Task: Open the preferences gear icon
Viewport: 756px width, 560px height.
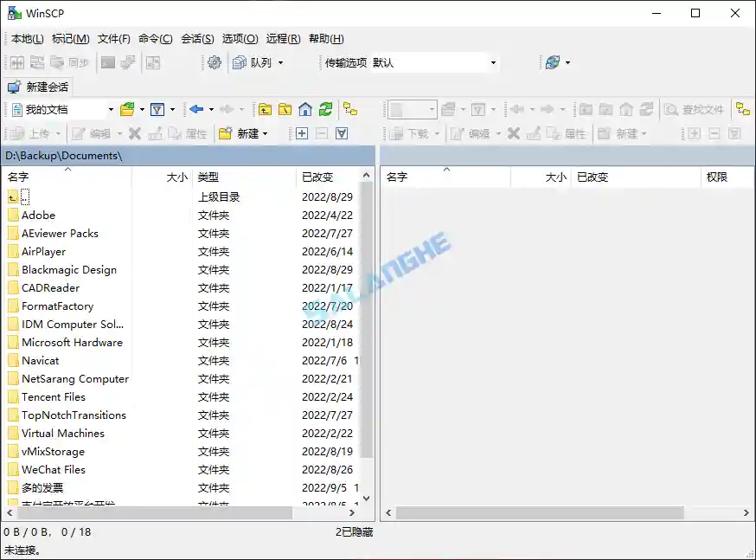Action: (215, 64)
